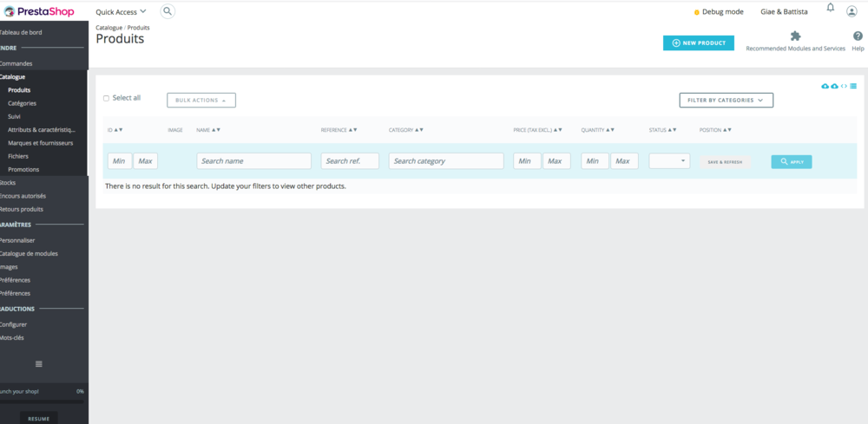Focus the Search ref. field
Viewport: 868px width, 424px height.
(350, 161)
